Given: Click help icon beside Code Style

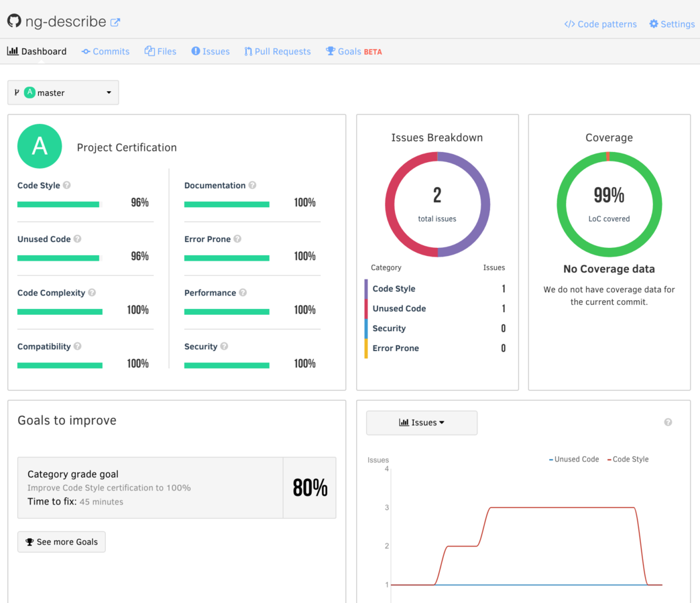Looking at the screenshot, I should click(66, 185).
